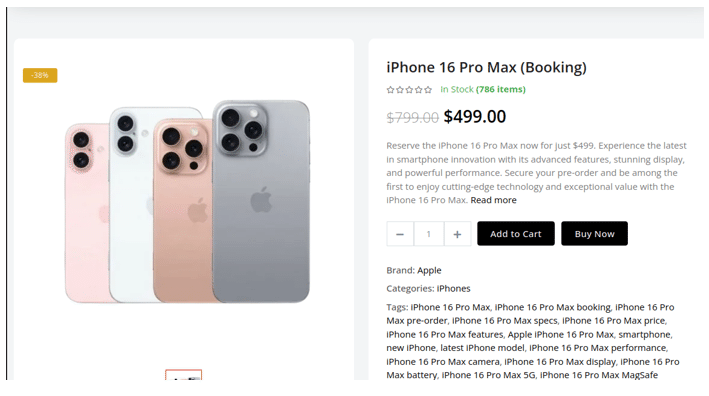Click the -38% discount badge
709x396 pixels.
[x=40, y=75]
